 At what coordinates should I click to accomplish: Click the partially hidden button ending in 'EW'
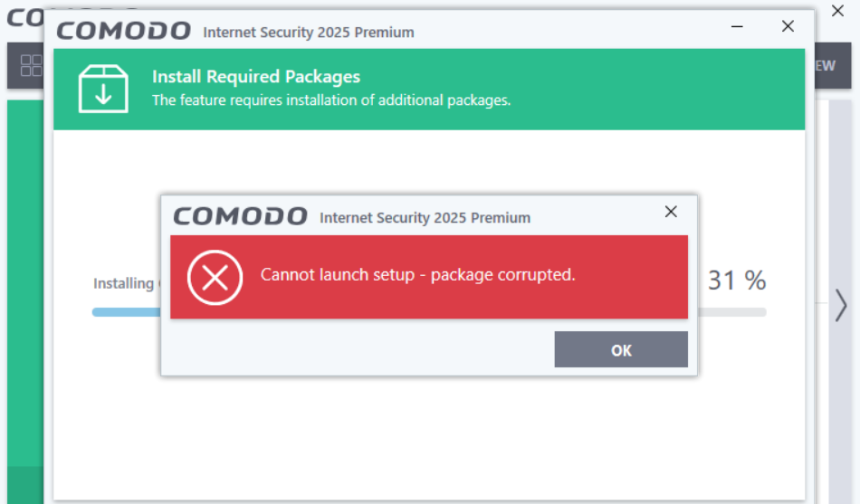[x=823, y=65]
